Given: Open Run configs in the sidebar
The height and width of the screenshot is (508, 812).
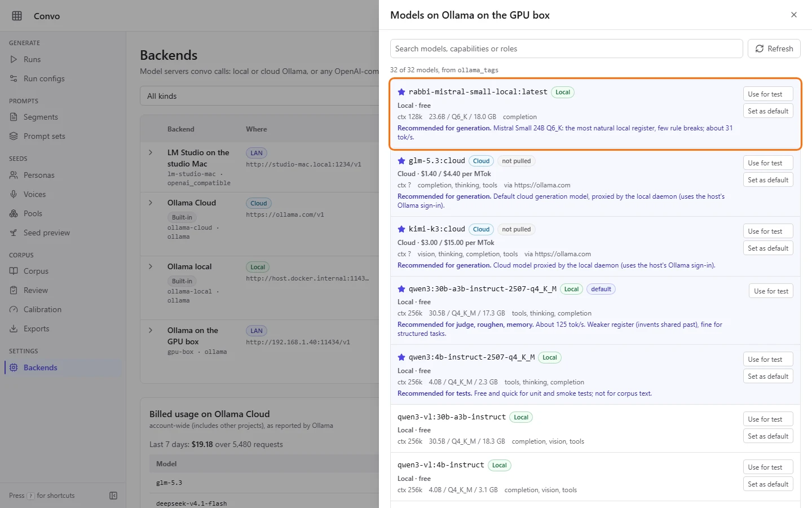Looking at the screenshot, I should pos(63,78).
